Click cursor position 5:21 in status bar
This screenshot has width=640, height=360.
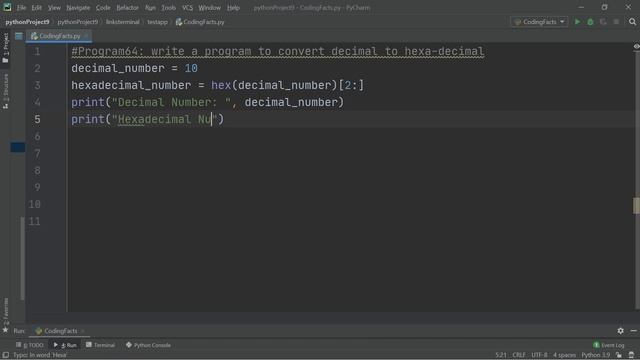click(x=501, y=355)
